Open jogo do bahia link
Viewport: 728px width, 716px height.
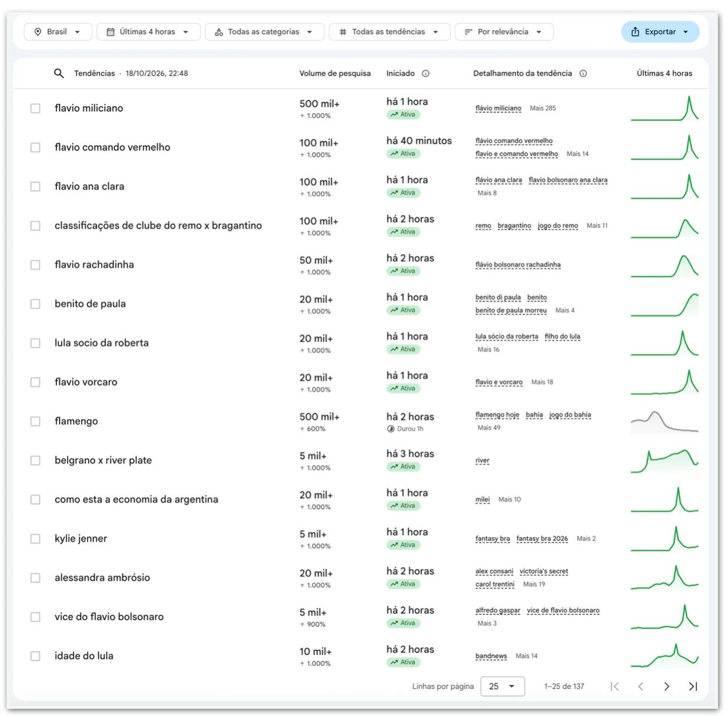pos(570,415)
